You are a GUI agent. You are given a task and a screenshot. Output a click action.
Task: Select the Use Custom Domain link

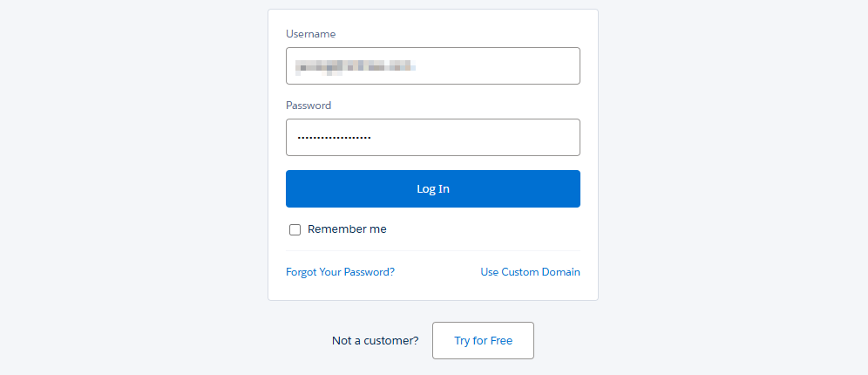pos(530,272)
